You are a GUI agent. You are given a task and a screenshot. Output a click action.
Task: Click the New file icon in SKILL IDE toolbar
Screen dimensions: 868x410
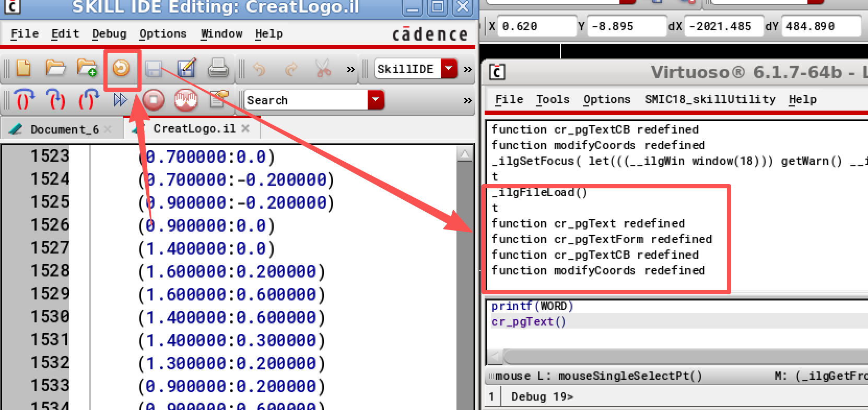(24, 68)
